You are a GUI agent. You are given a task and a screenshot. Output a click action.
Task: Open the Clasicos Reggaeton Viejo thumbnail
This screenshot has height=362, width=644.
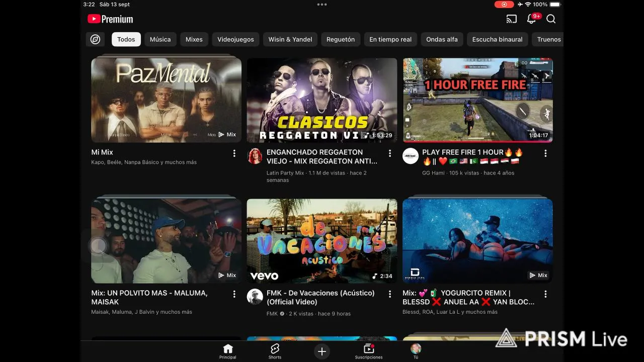tap(322, 100)
